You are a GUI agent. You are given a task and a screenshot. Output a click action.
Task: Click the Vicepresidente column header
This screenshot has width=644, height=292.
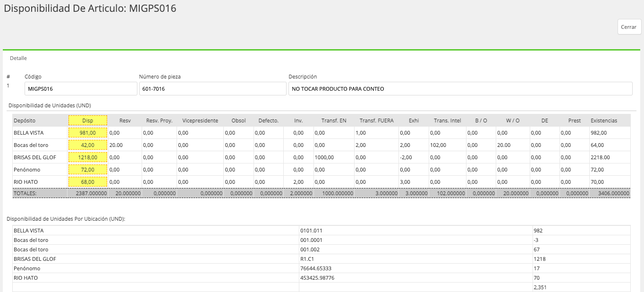200,120
